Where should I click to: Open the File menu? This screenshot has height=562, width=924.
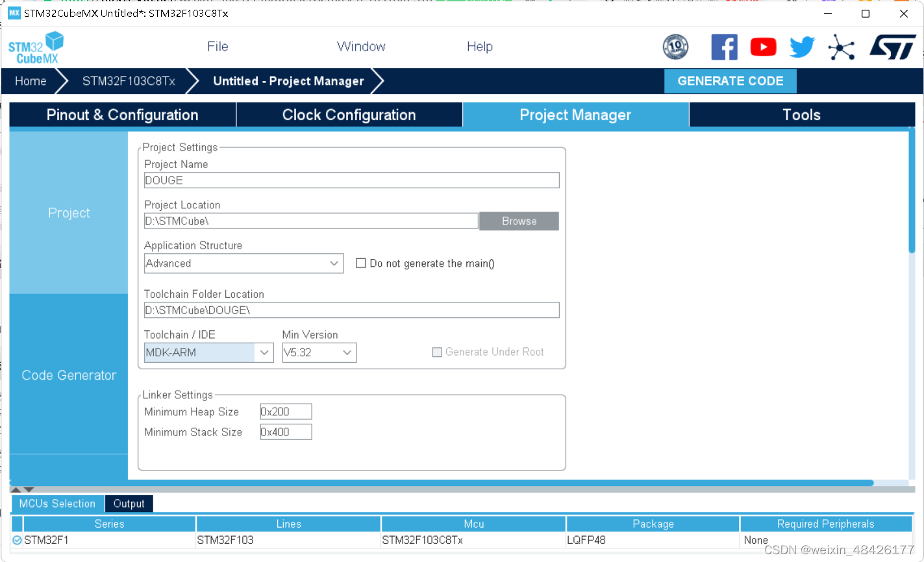pos(218,47)
